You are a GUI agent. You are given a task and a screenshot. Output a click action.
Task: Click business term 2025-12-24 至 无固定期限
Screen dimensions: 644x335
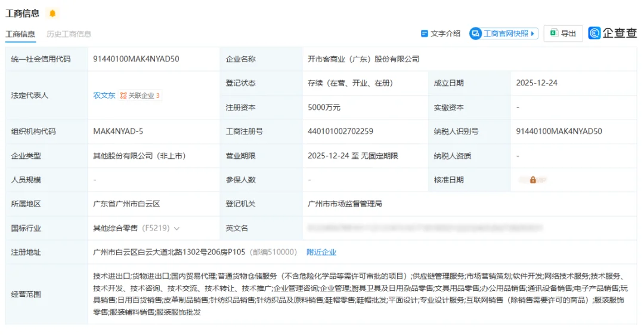click(353, 156)
